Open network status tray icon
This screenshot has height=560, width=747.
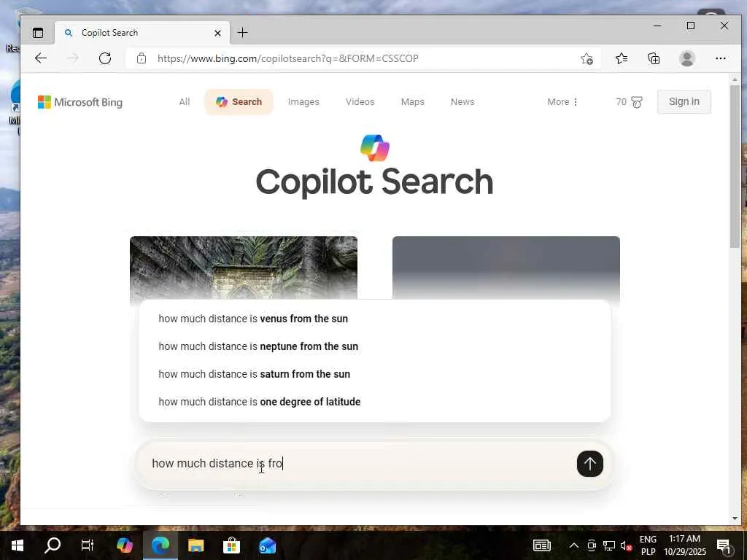pyautogui.click(x=609, y=545)
